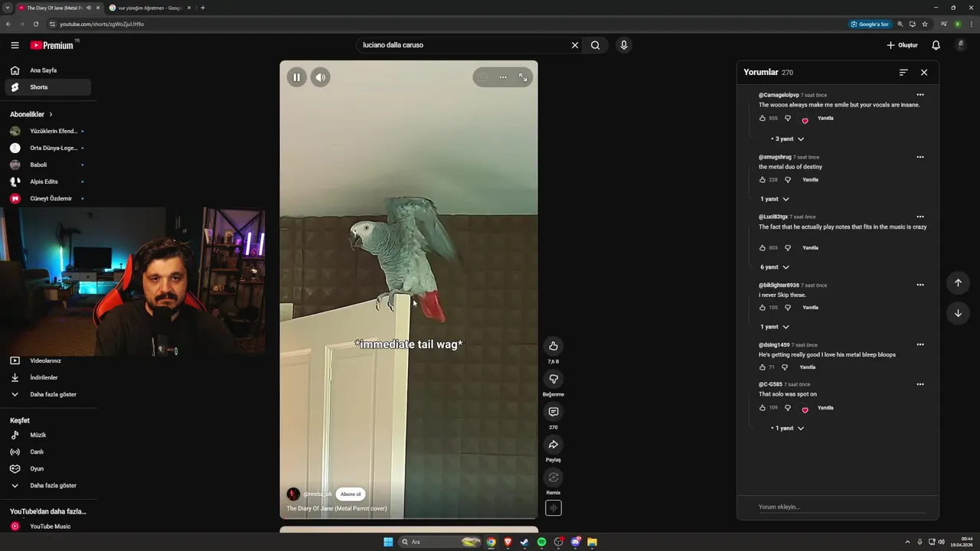Open the YouTube account avatar menu

click(961, 45)
